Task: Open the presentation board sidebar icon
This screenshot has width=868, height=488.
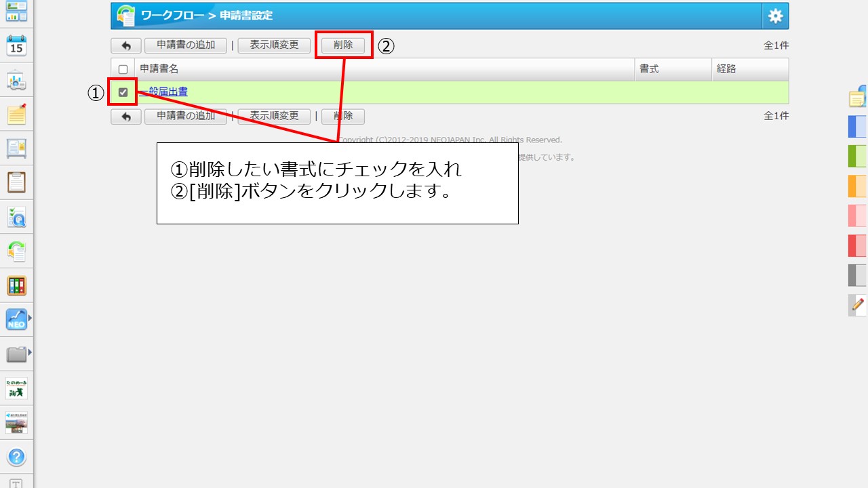Action: (16, 81)
